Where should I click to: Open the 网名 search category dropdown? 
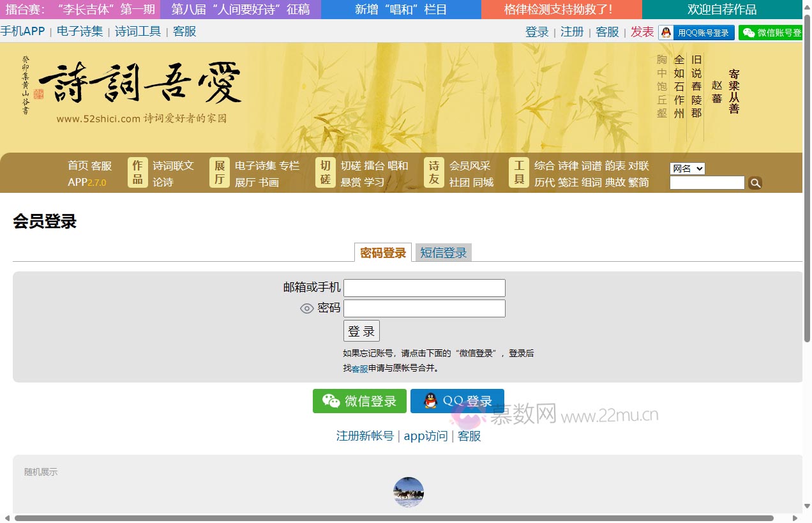click(x=687, y=168)
